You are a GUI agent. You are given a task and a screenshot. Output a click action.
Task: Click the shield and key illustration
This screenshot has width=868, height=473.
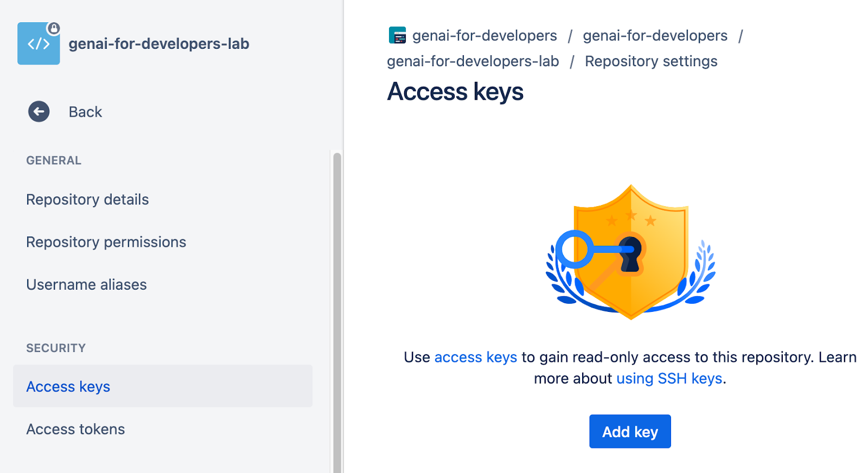click(x=630, y=252)
